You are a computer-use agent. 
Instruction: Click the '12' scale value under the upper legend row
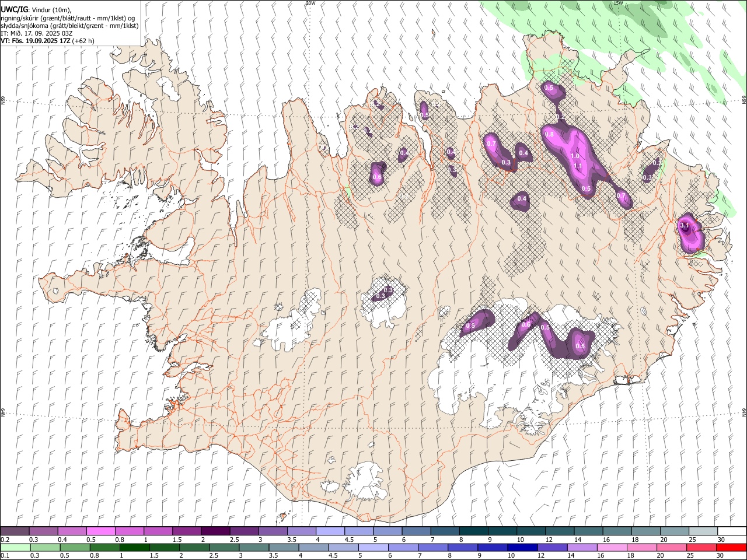coord(549,540)
